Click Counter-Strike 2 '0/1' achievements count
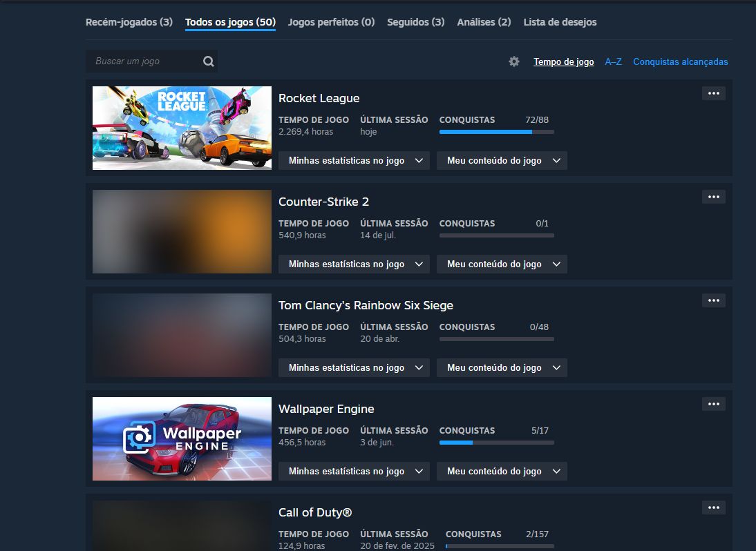 pos(542,224)
